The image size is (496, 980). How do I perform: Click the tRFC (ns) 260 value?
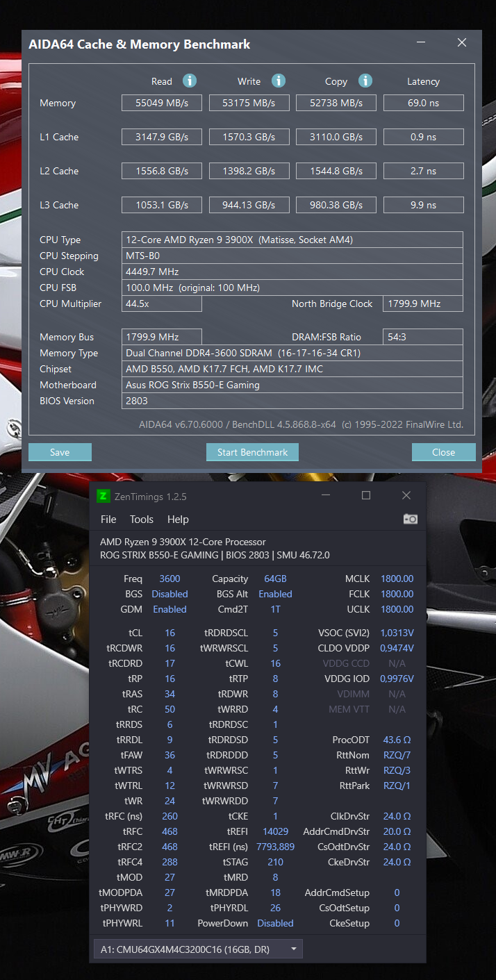(x=170, y=816)
